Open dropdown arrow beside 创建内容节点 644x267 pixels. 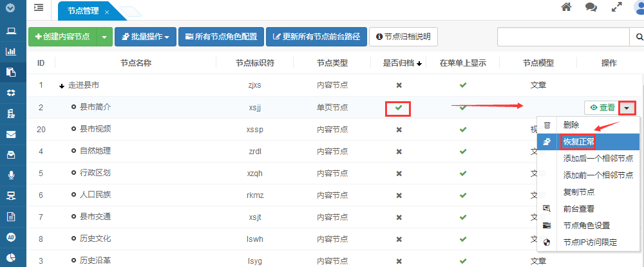(104, 37)
